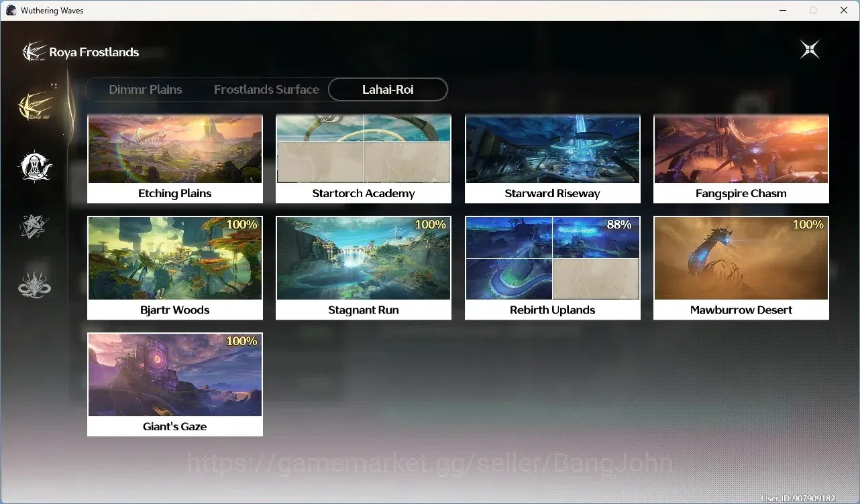Image resolution: width=860 pixels, height=504 pixels.
Task: Close the exploration panel with X icon
Action: [810, 50]
